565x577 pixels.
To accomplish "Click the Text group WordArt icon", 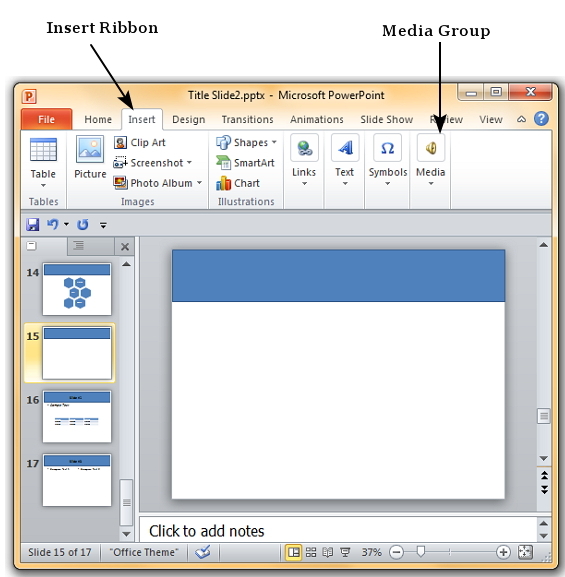I will point(345,148).
